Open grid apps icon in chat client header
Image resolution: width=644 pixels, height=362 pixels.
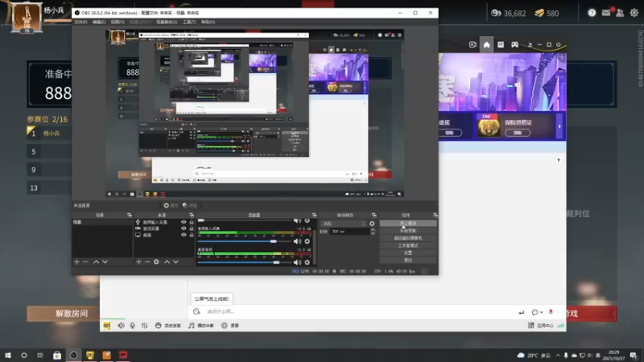[501, 44]
